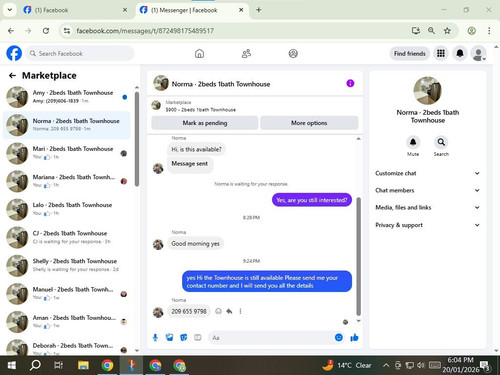
Task: Click Mark as pending button
Action: pos(205,123)
